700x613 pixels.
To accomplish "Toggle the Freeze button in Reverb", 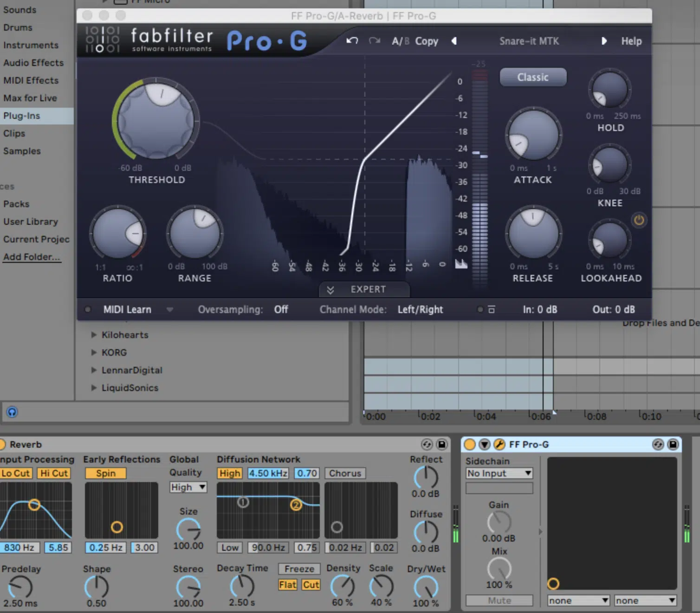I will pyautogui.click(x=299, y=569).
